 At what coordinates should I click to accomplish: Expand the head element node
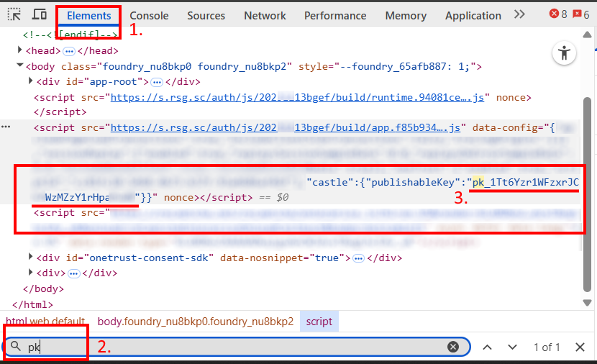(20, 50)
